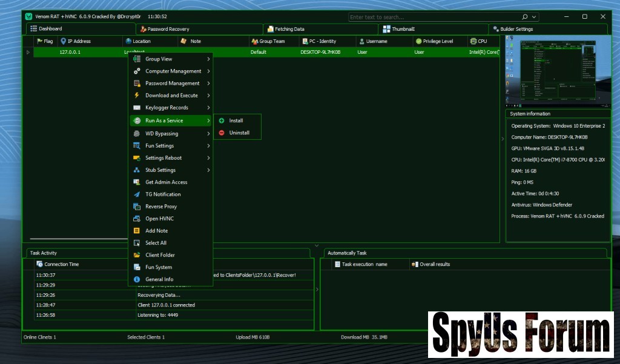Expand the 127.0.0.1 client row

[28, 53]
